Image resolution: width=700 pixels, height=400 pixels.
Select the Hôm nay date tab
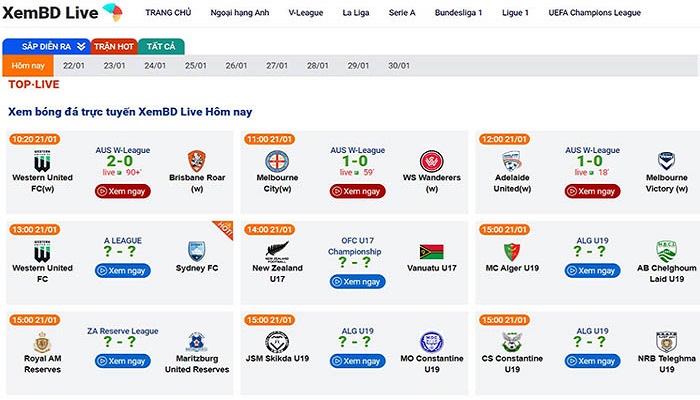(28, 66)
